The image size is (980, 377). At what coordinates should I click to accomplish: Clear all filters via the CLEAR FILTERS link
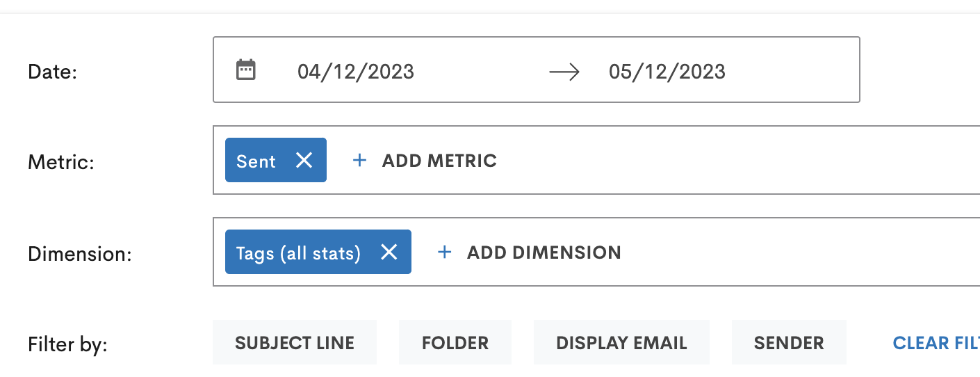pos(936,342)
